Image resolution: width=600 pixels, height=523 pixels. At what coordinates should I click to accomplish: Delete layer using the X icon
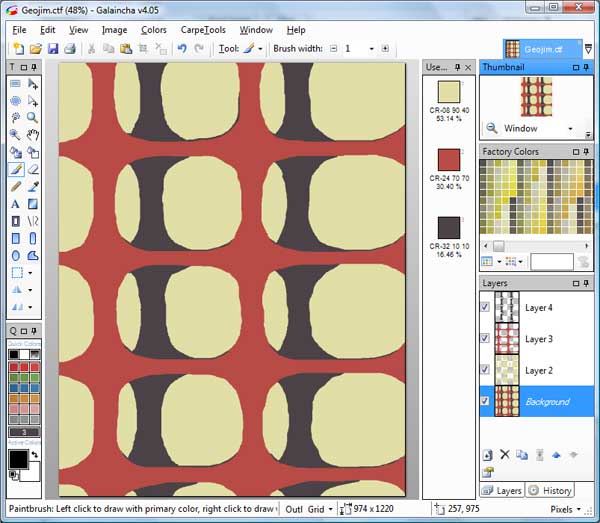504,455
